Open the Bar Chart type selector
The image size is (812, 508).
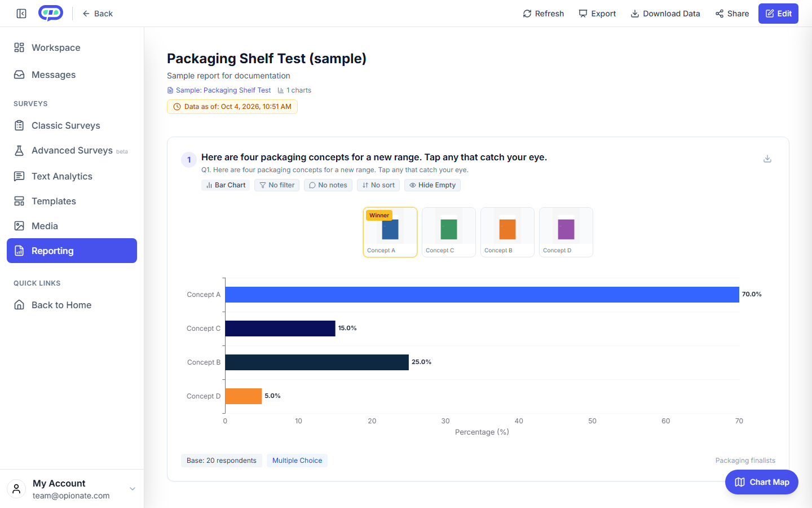click(x=226, y=185)
